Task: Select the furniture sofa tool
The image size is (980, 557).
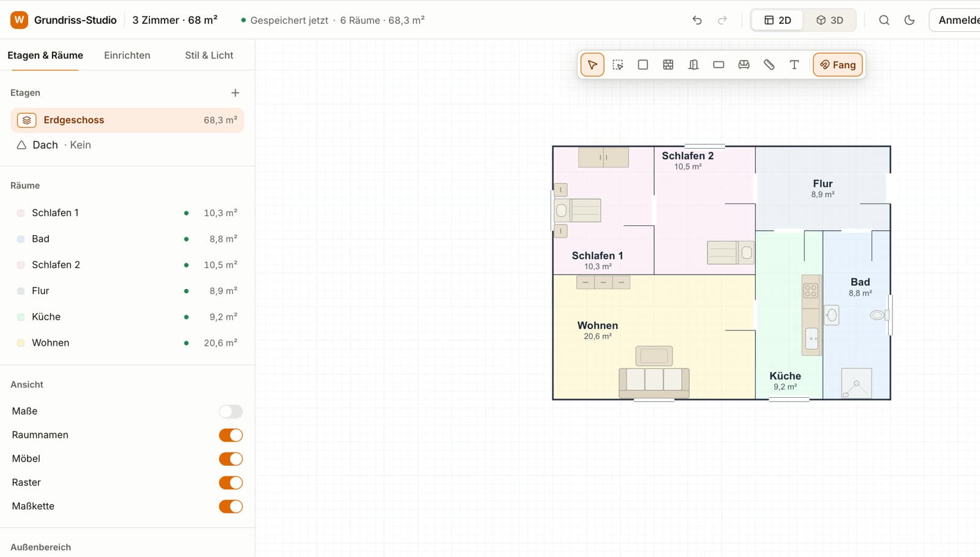Action: pos(744,65)
